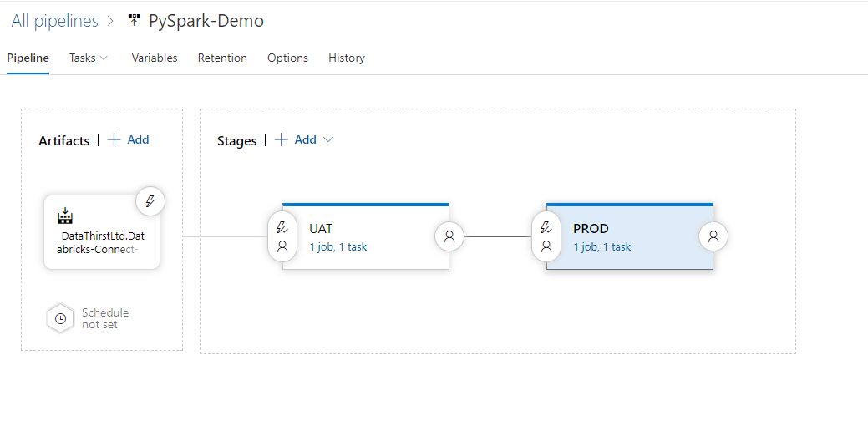Open continuous deployment trigger on the artifact
Screen dimensions: 868x426
coord(150,200)
